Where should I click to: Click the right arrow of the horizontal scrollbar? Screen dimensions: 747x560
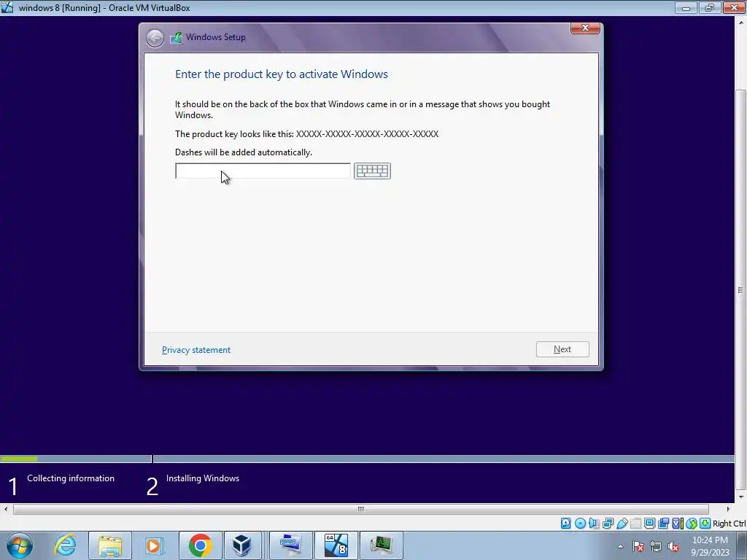(x=728, y=509)
